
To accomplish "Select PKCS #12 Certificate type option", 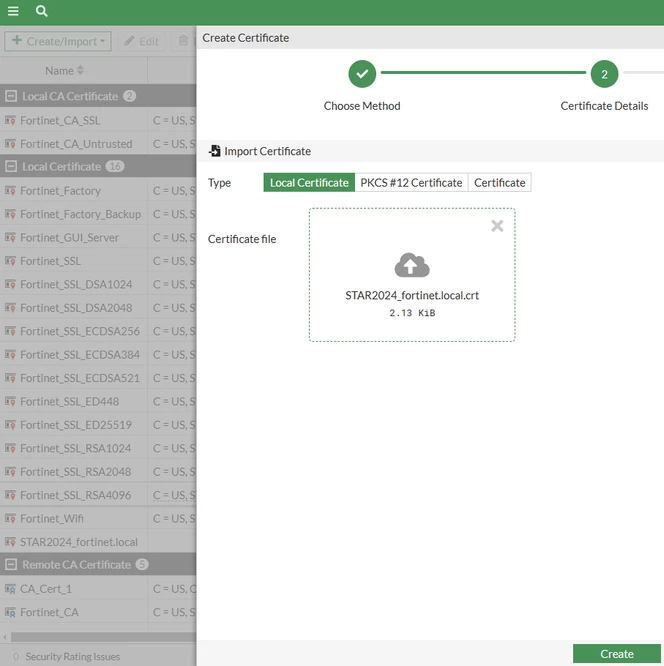I will click(411, 182).
